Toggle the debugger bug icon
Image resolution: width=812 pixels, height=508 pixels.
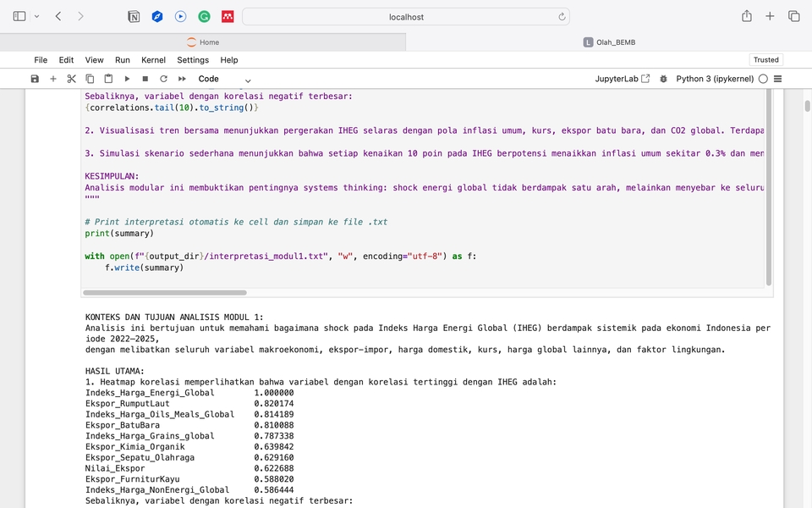click(x=663, y=79)
